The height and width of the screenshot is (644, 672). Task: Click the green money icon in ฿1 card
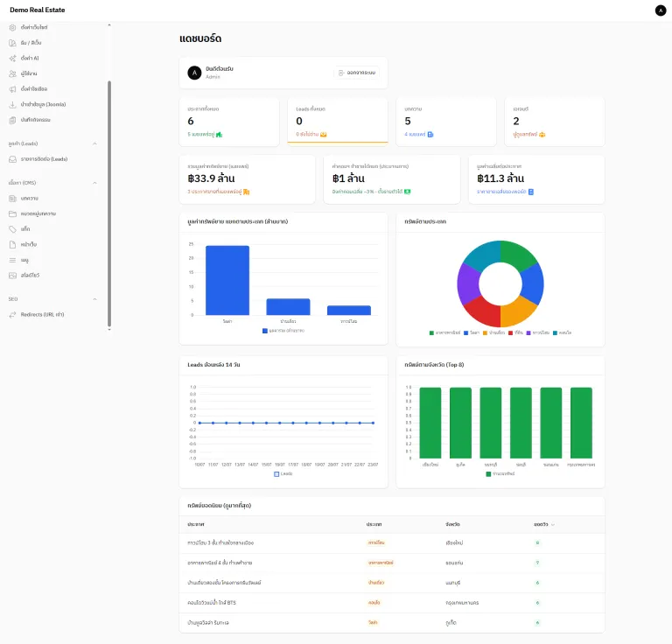(407, 192)
